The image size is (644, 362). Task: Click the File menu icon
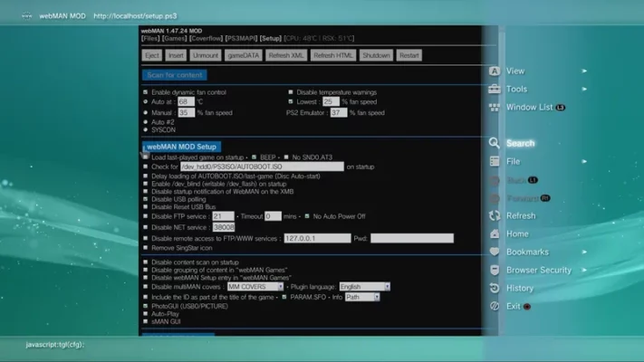[x=495, y=161]
